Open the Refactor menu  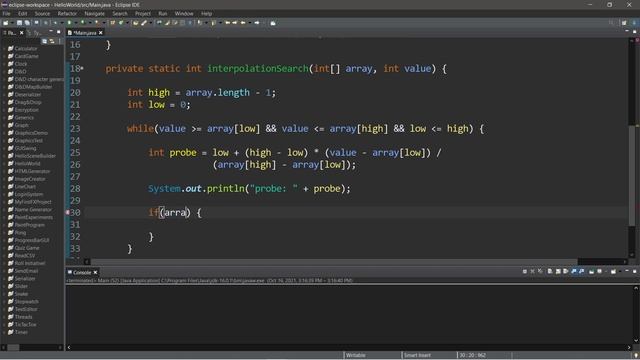coord(67,13)
